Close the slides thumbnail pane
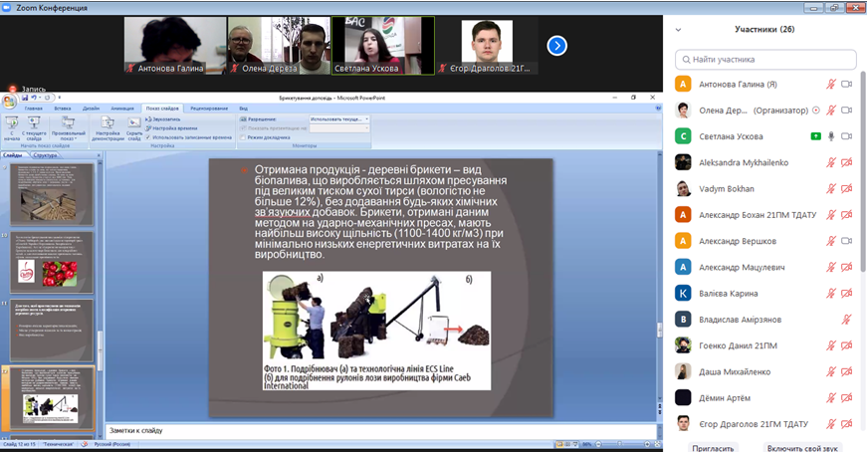868x452 pixels. coord(100,155)
